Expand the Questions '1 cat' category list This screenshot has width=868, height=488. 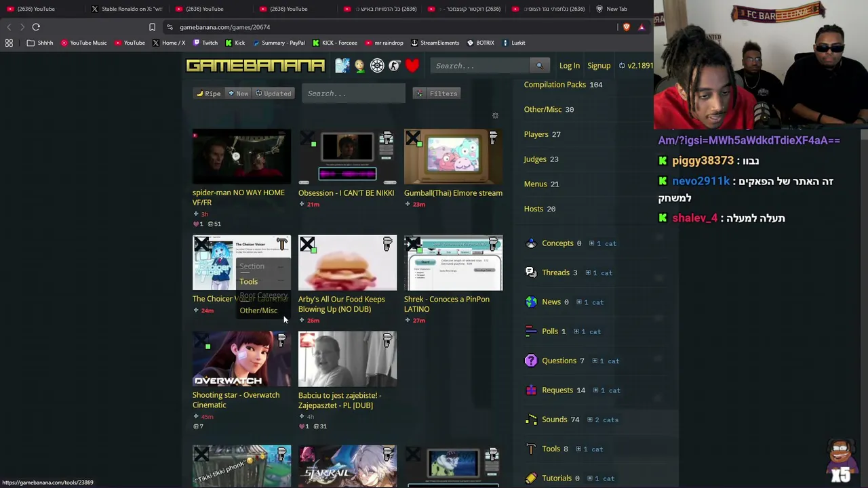pos(605,361)
